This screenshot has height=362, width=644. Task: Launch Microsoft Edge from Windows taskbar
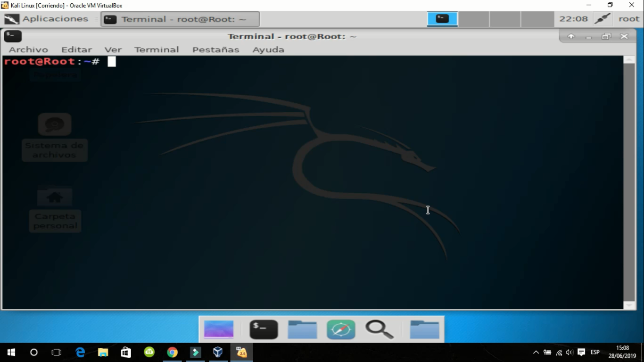(x=80, y=352)
